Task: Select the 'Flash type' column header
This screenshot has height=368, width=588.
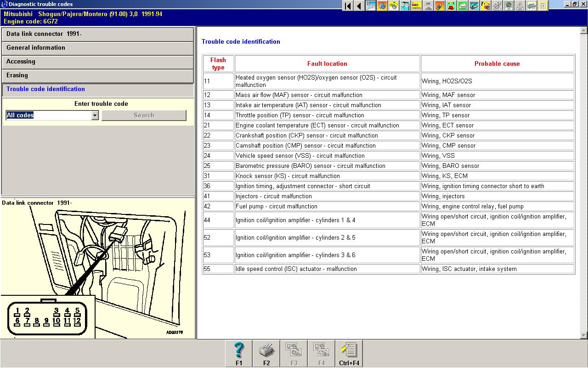Action: 218,63
